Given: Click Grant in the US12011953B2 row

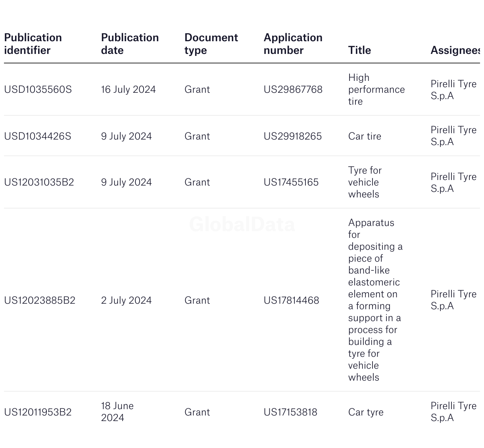Looking at the screenshot, I should (x=197, y=412).
